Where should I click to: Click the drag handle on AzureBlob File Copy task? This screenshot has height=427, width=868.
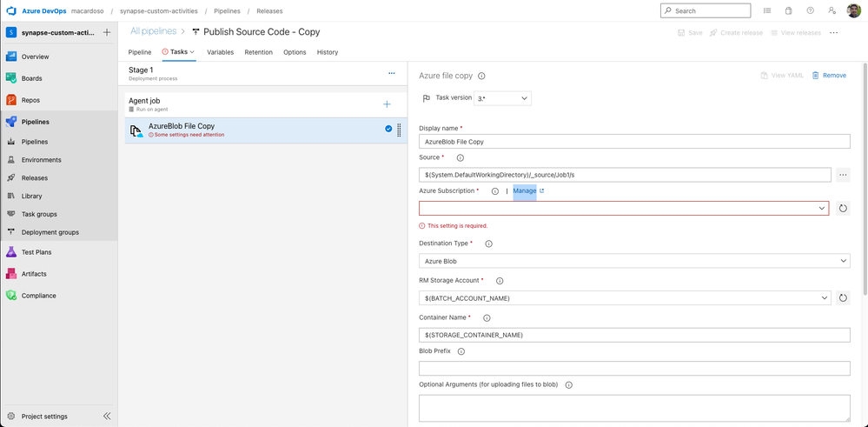click(399, 130)
